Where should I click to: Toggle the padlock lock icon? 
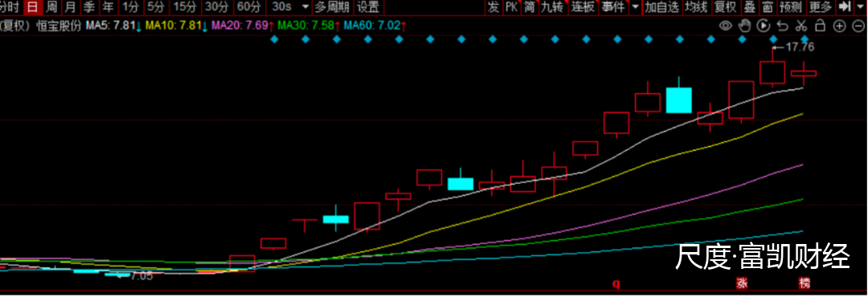pyautogui.click(x=821, y=26)
